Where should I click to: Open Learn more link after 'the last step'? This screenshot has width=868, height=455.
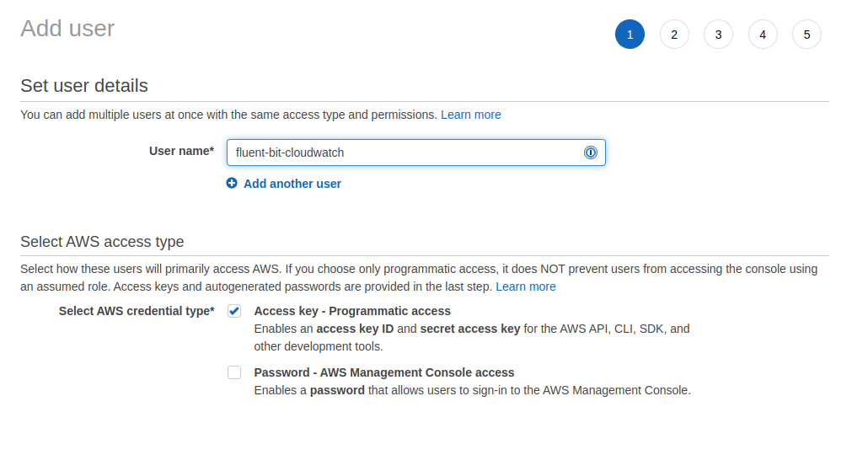(x=526, y=286)
